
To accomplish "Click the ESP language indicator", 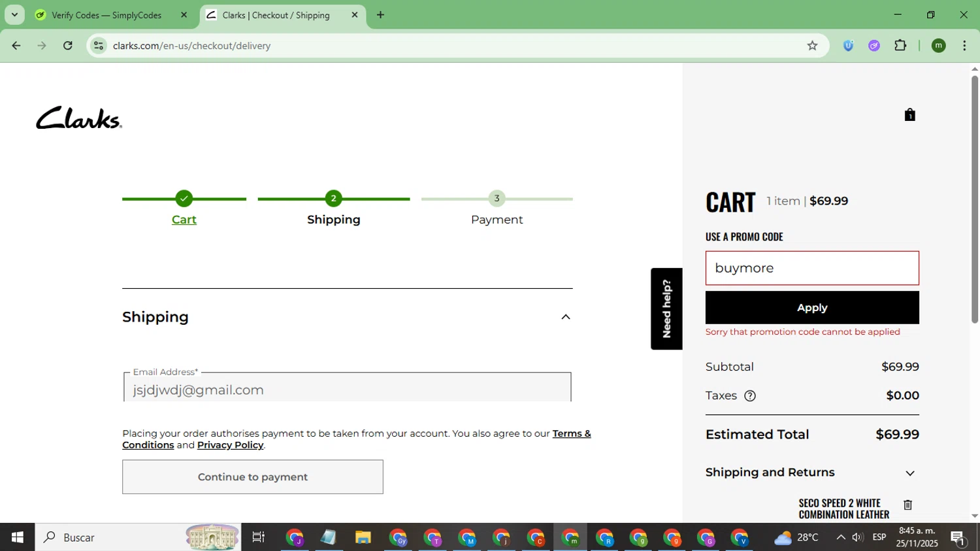I will pyautogui.click(x=879, y=537).
